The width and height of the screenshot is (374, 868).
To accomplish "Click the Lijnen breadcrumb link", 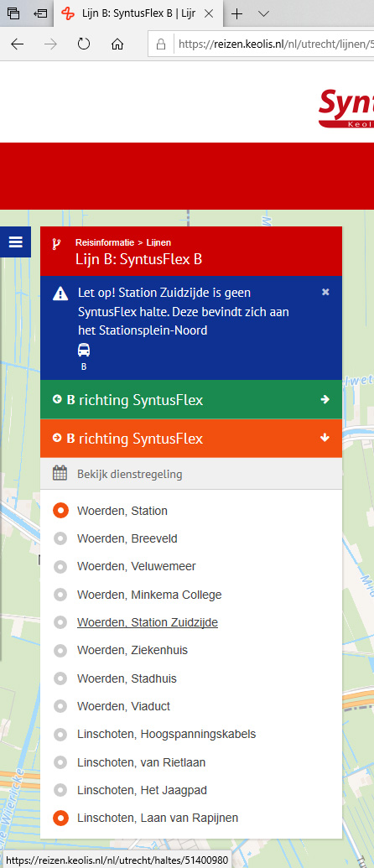I will coord(158,242).
